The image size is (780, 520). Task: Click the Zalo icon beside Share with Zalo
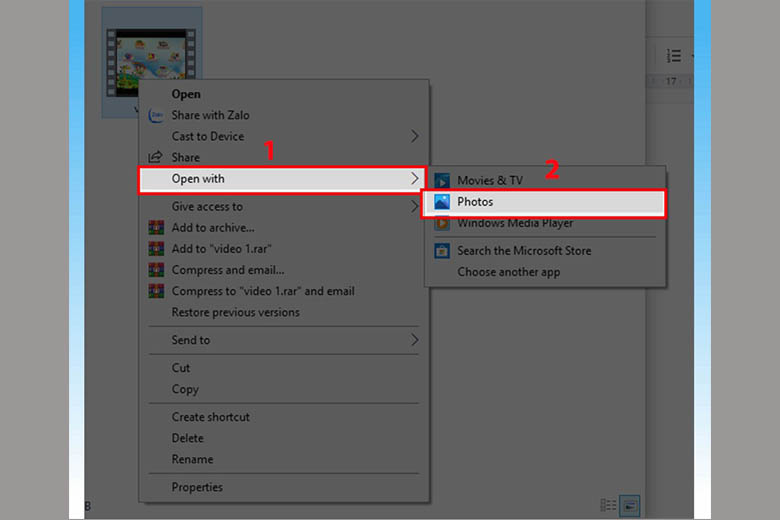[156, 115]
